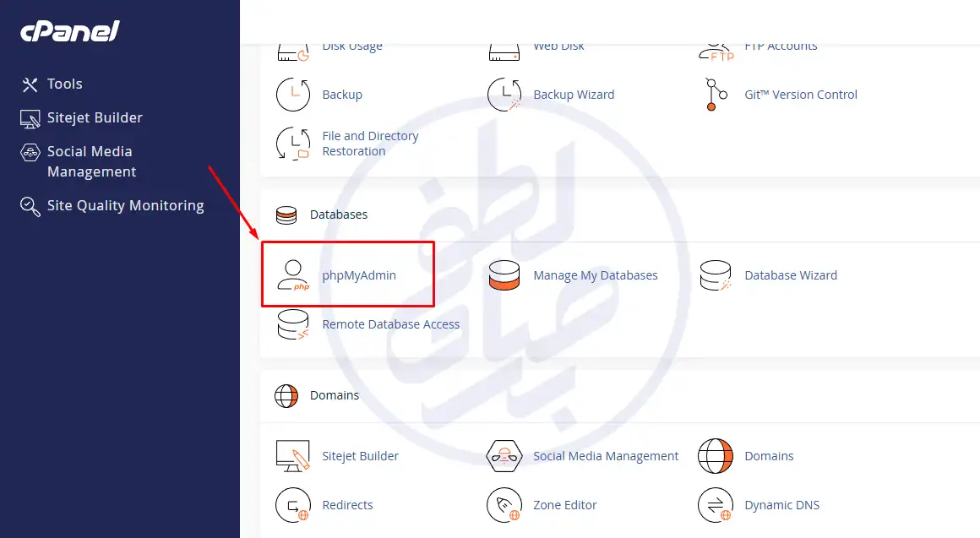This screenshot has width=980, height=538.
Task: Open Git Version Control link
Action: pos(801,95)
